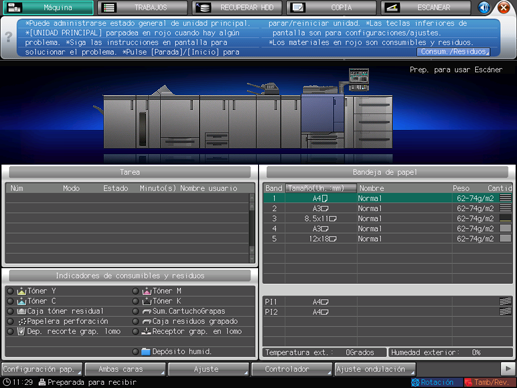Screen dimensions: 517x388
Task: Close the screen with red X button
Action: [504, 7]
